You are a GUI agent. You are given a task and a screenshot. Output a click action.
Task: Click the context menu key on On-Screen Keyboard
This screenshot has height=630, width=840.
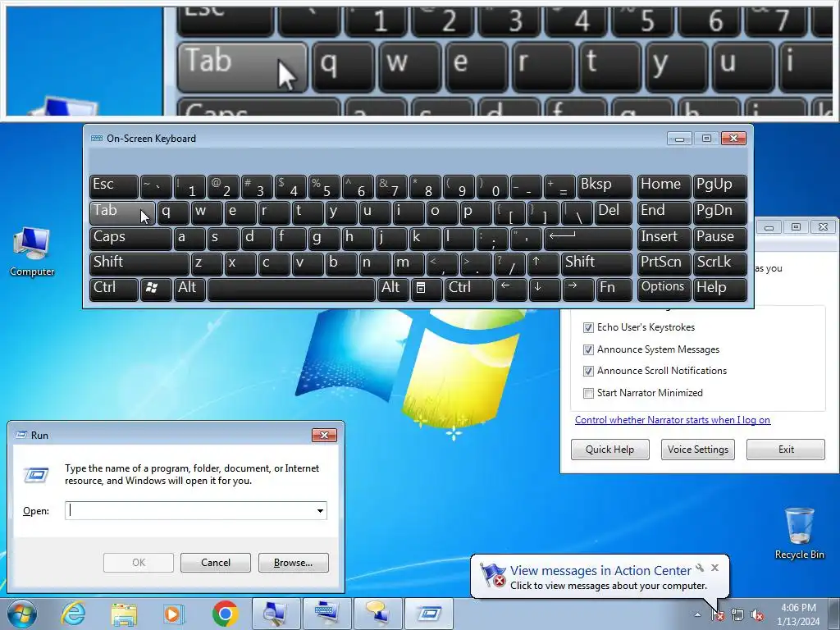click(x=427, y=290)
